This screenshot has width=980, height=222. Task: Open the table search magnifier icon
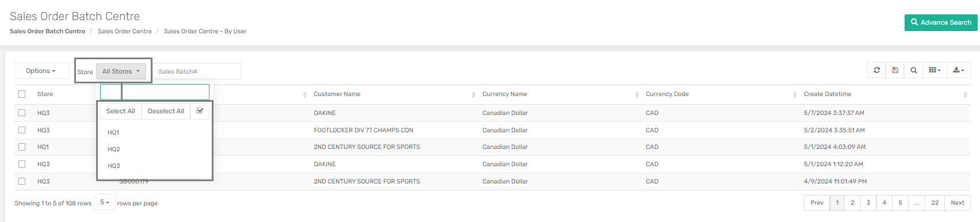[x=913, y=70]
